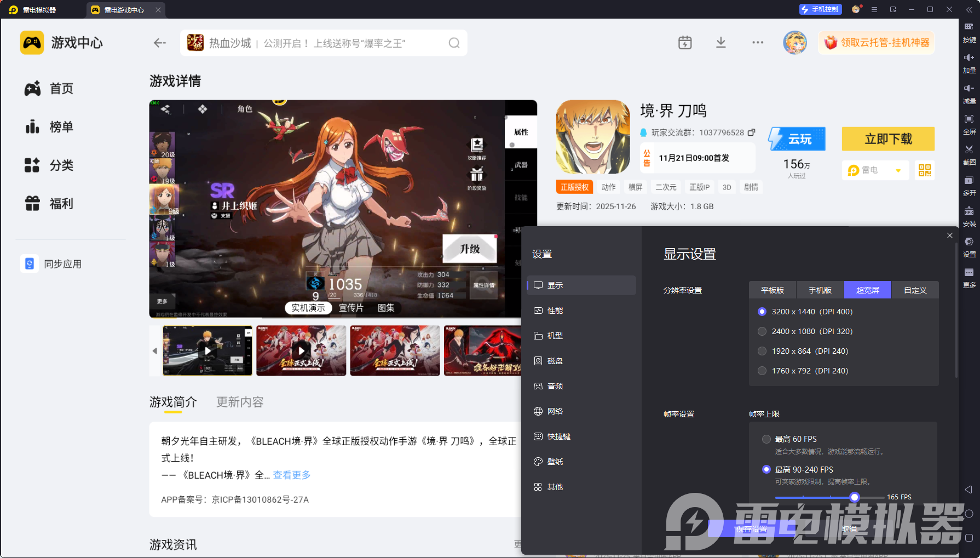Click the Android home circle button
Image resolution: width=980 pixels, height=558 pixels.
tap(969, 514)
